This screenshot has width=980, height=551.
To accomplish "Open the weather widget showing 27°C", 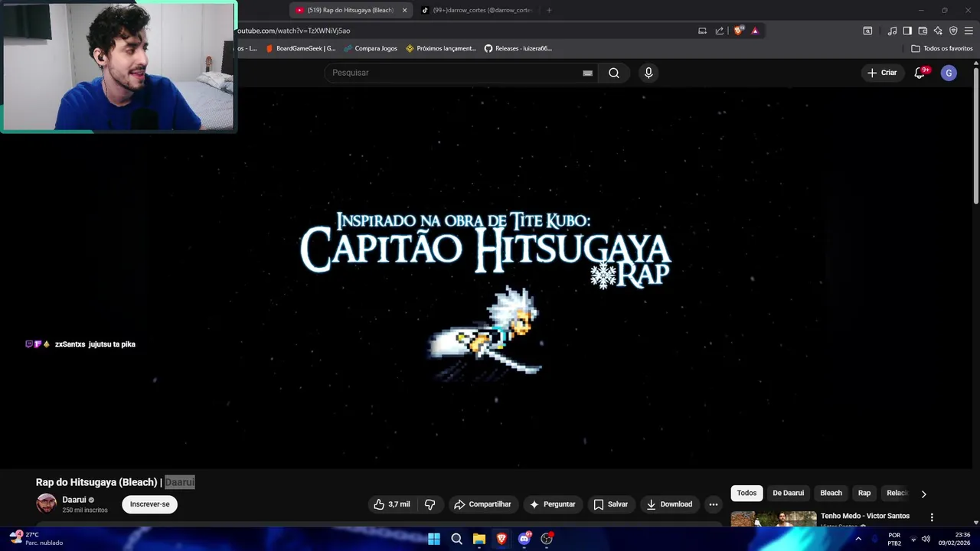I will tap(37, 538).
